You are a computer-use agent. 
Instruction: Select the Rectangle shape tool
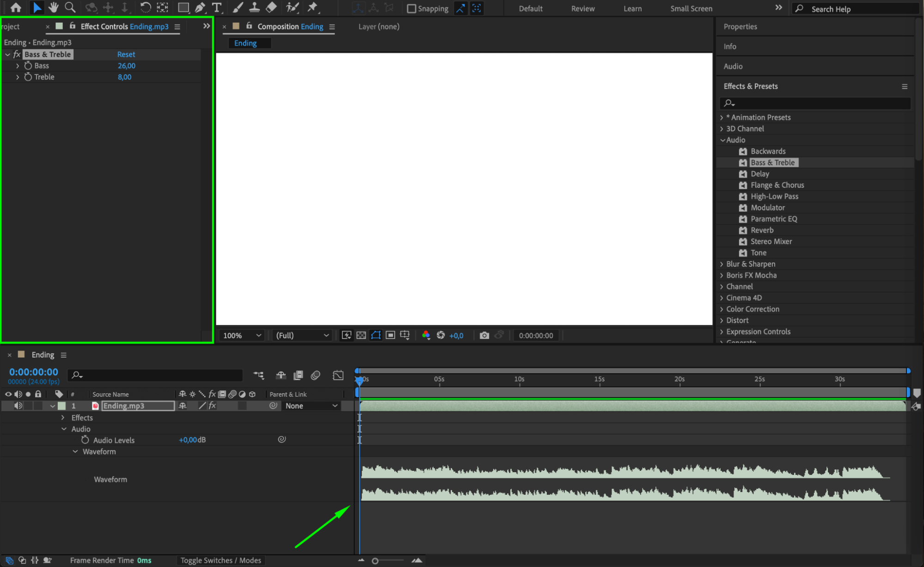[183, 7]
